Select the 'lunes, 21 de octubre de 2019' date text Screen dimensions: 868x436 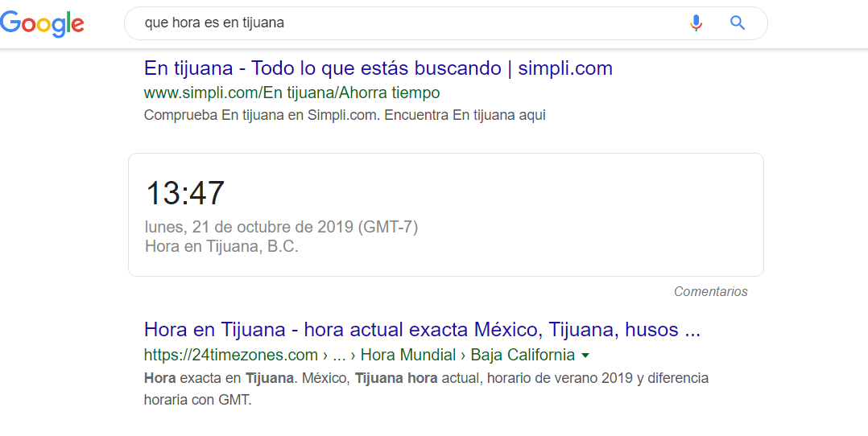[250, 227]
